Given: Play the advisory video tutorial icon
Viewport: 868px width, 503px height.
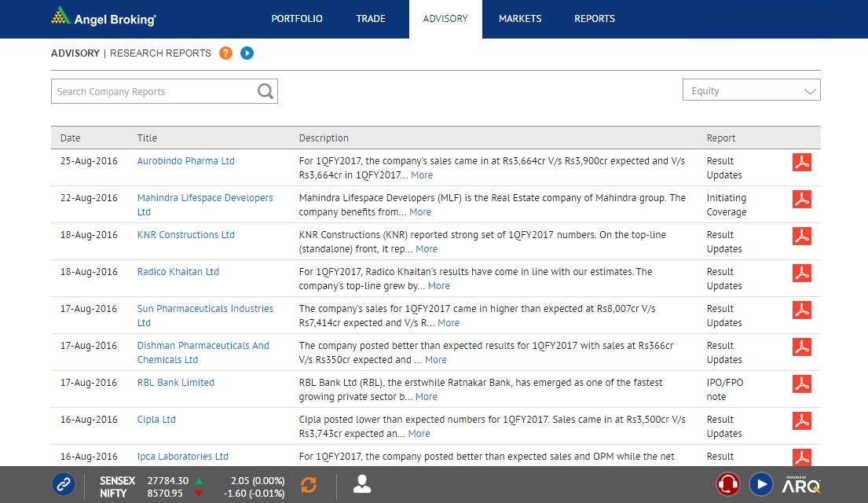Looking at the screenshot, I should point(247,53).
